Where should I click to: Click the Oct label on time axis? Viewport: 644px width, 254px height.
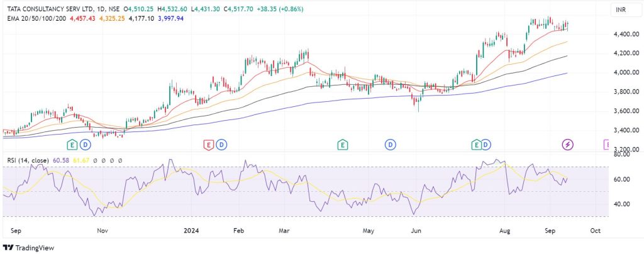596,231
